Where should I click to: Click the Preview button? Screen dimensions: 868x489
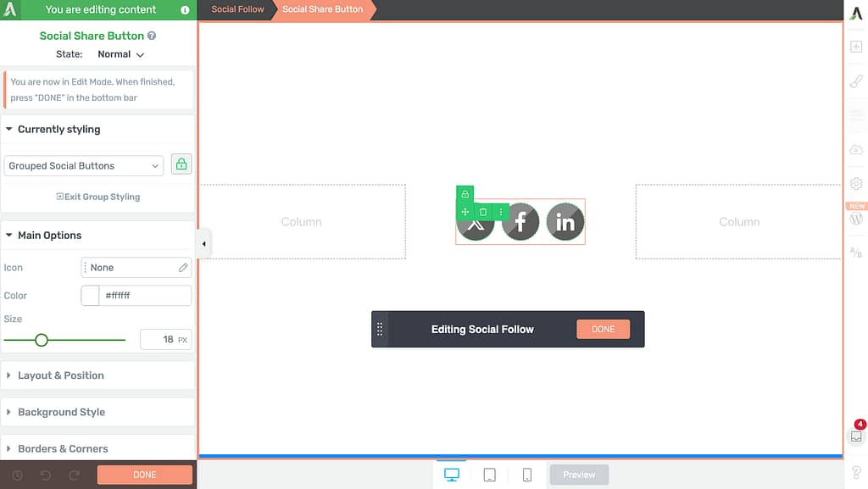tap(579, 475)
